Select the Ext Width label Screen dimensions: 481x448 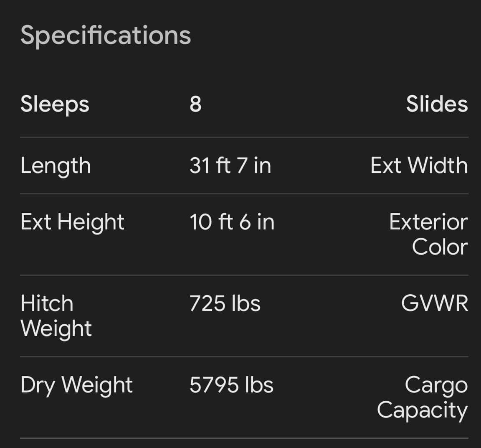click(x=419, y=165)
